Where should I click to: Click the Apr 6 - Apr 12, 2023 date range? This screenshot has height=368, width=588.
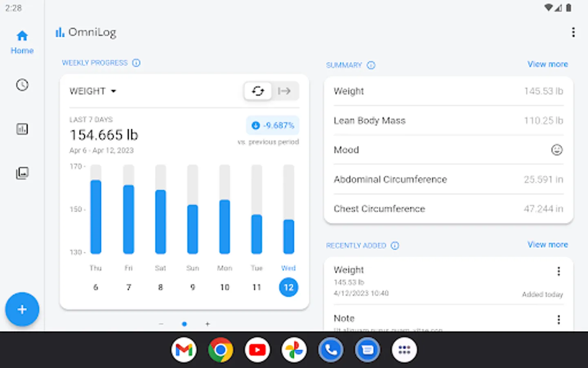(102, 150)
